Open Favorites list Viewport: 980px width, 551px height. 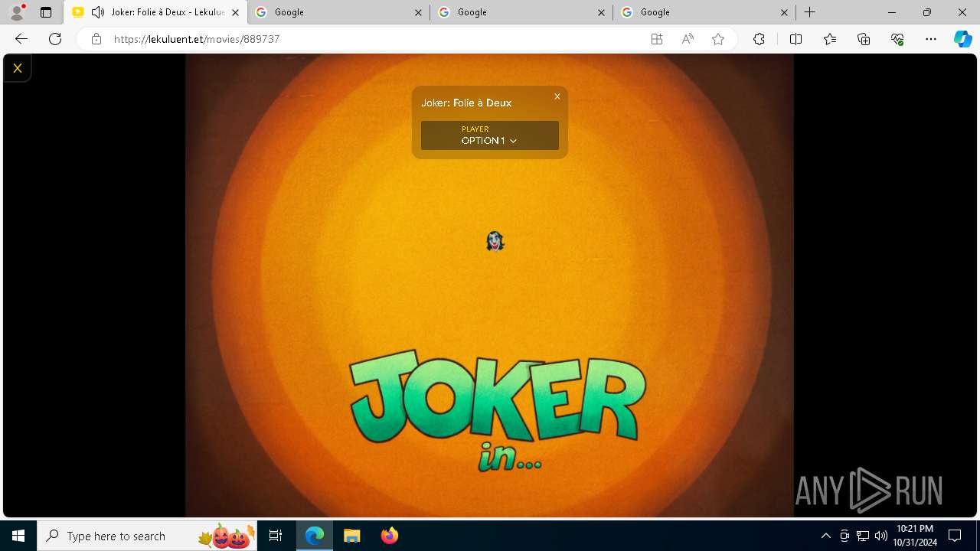(x=830, y=39)
